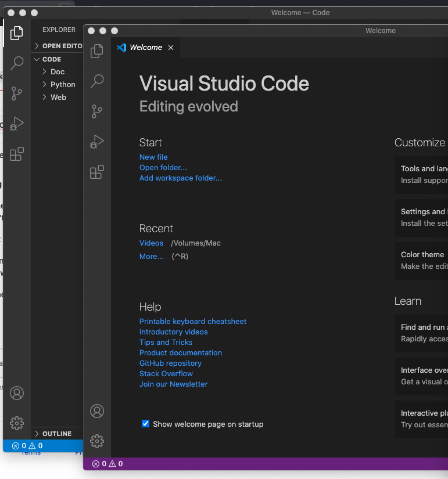The height and width of the screenshot is (479, 448).
Task: Open Source Control in back window
Action: tap(17, 93)
